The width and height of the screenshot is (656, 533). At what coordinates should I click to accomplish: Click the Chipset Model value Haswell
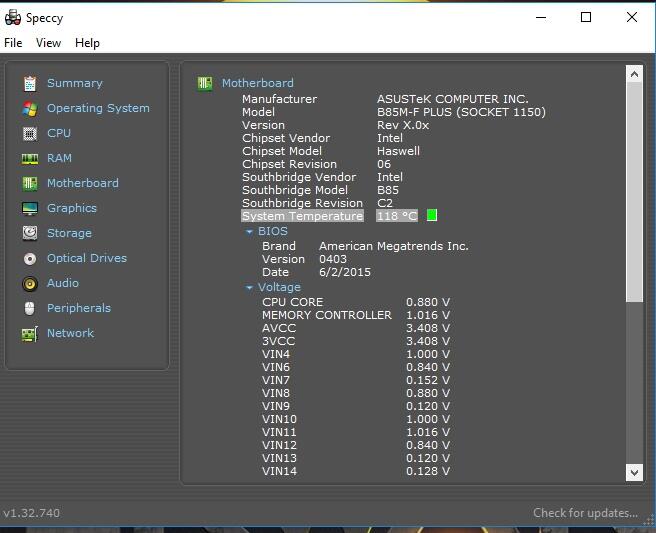click(398, 151)
